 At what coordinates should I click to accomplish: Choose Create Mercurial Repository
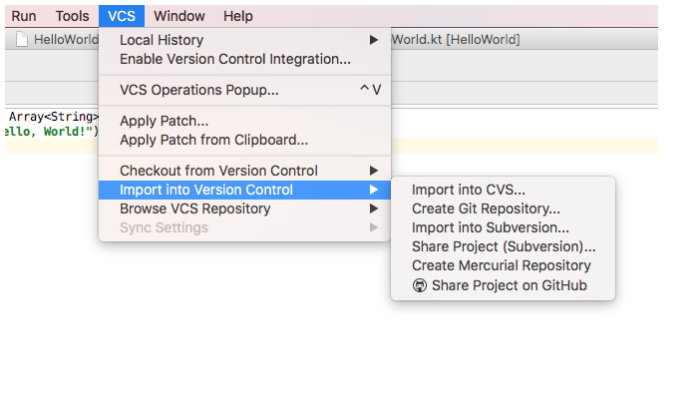[x=501, y=266]
